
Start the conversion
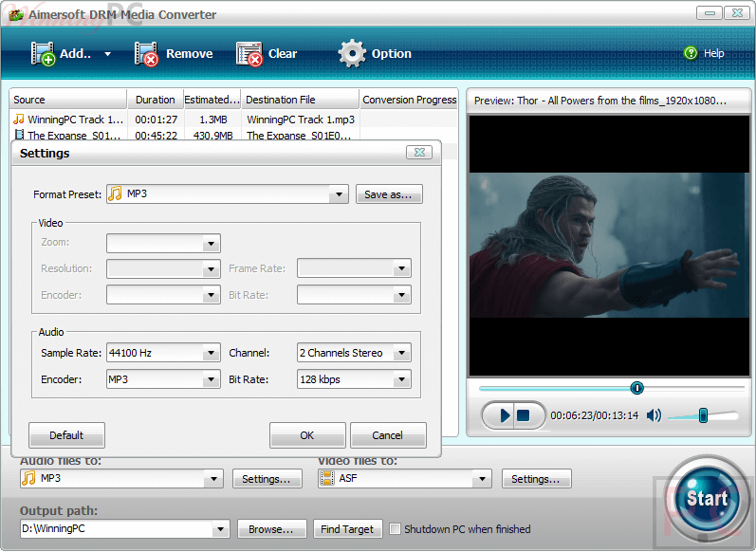point(707,498)
